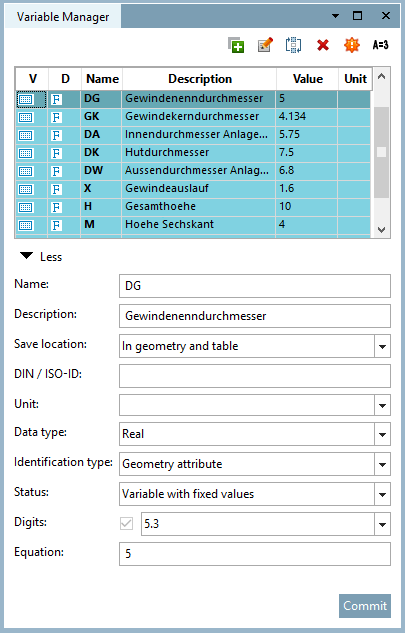Open the Save location dropdown
The width and height of the screenshot is (405, 633).
(382, 346)
